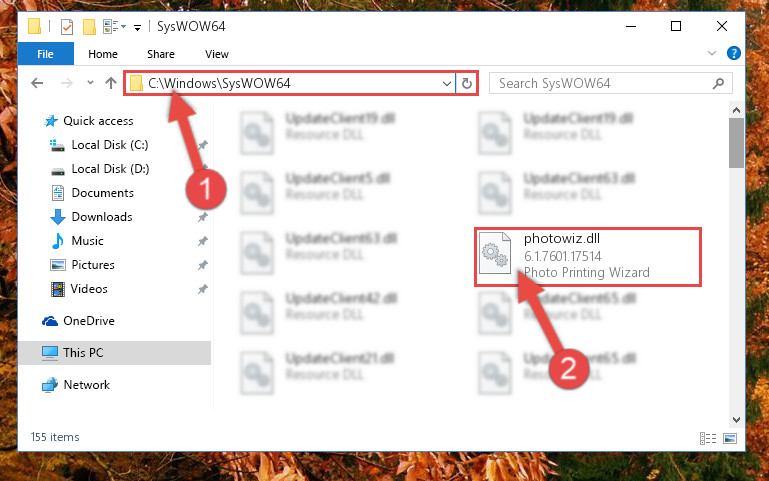The height and width of the screenshot is (481, 769).
Task: Open the File menu
Action: pyautogui.click(x=46, y=54)
